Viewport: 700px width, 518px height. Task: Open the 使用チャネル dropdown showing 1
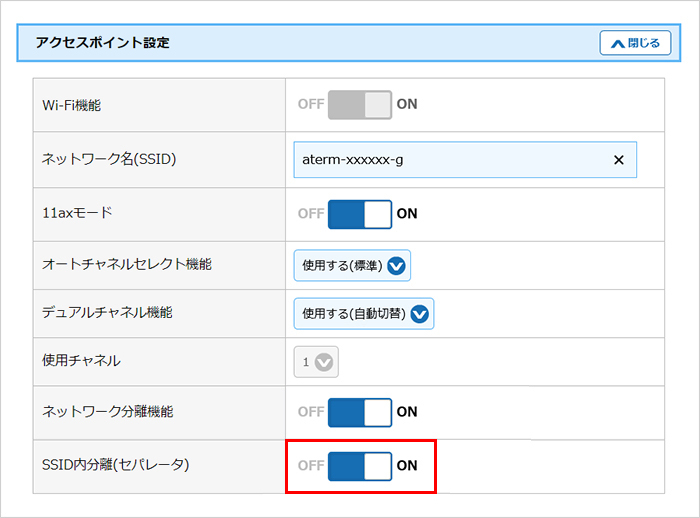point(316,362)
